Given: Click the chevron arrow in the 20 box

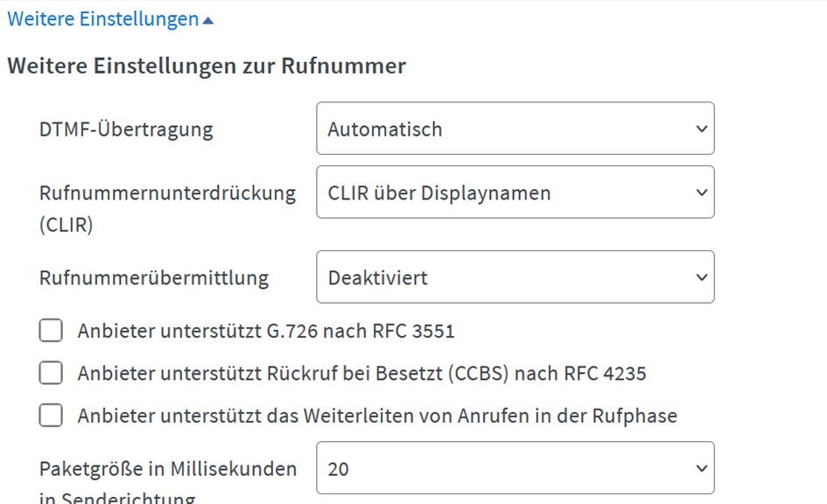Looking at the screenshot, I should tap(702, 468).
